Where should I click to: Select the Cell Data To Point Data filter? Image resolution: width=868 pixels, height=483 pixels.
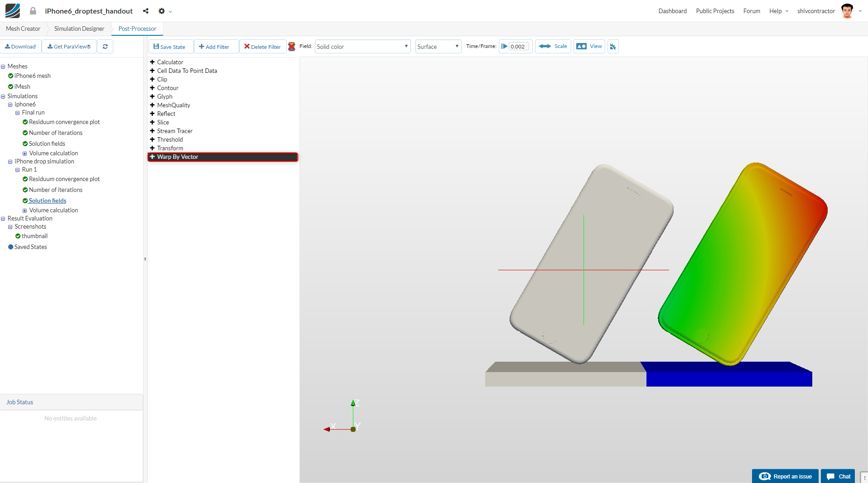pyautogui.click(x=187, y=71)
